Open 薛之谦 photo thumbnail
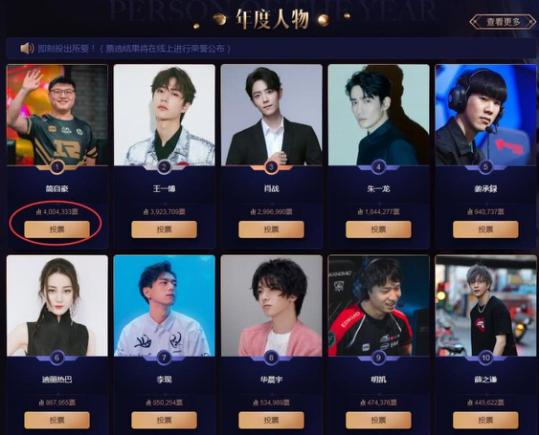This screenshot has height=435, width=539. 486,306
